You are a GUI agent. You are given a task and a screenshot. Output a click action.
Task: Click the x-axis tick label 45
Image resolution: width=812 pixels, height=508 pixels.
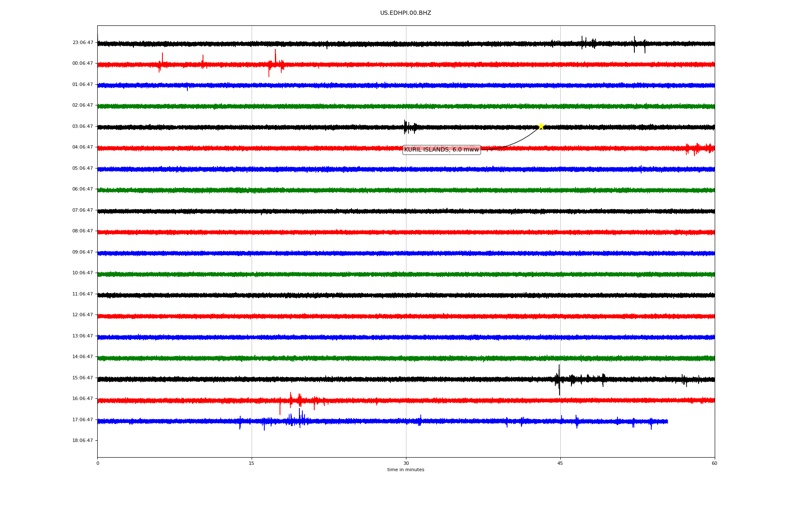pos(560,463)
